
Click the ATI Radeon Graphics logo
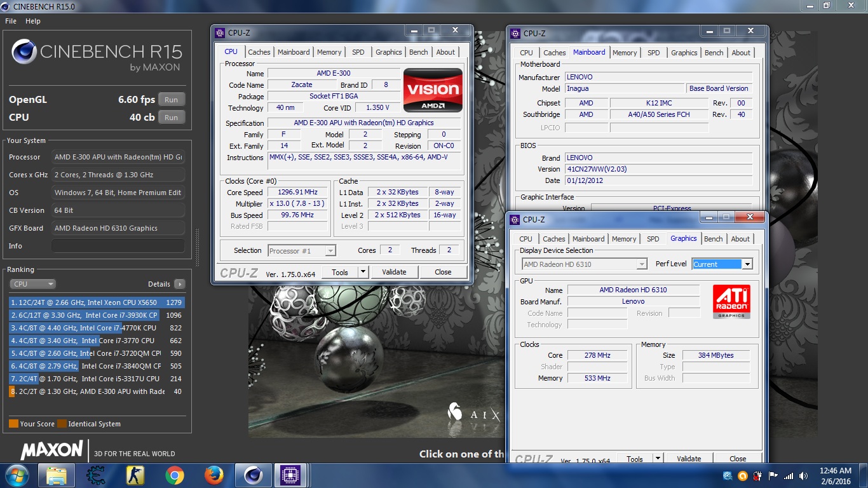tap(731, 301)
